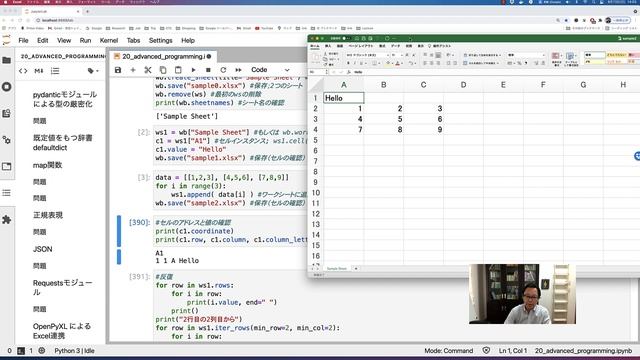Switch to the Insert (挿入) tab in Excel

[328, 46]
